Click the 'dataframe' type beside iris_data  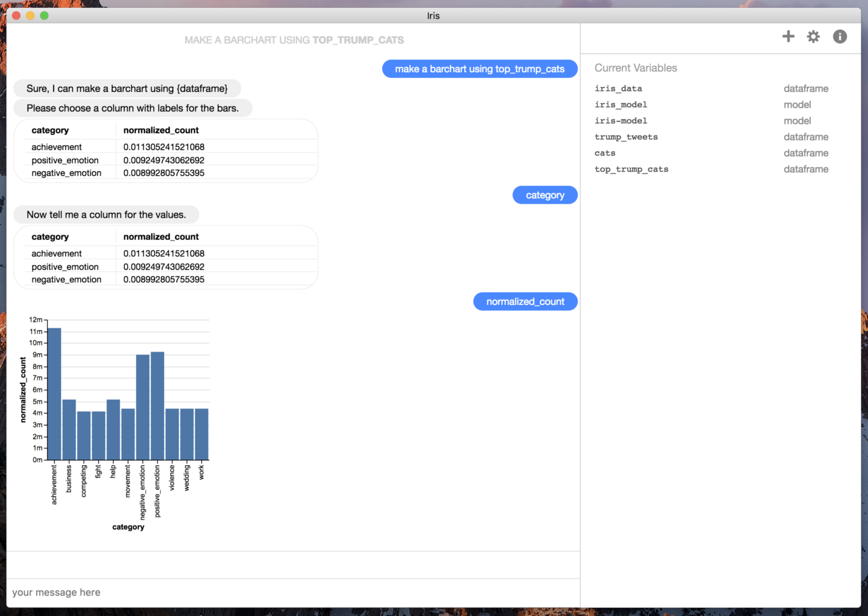pyautogui.click(x=806, y=88)
